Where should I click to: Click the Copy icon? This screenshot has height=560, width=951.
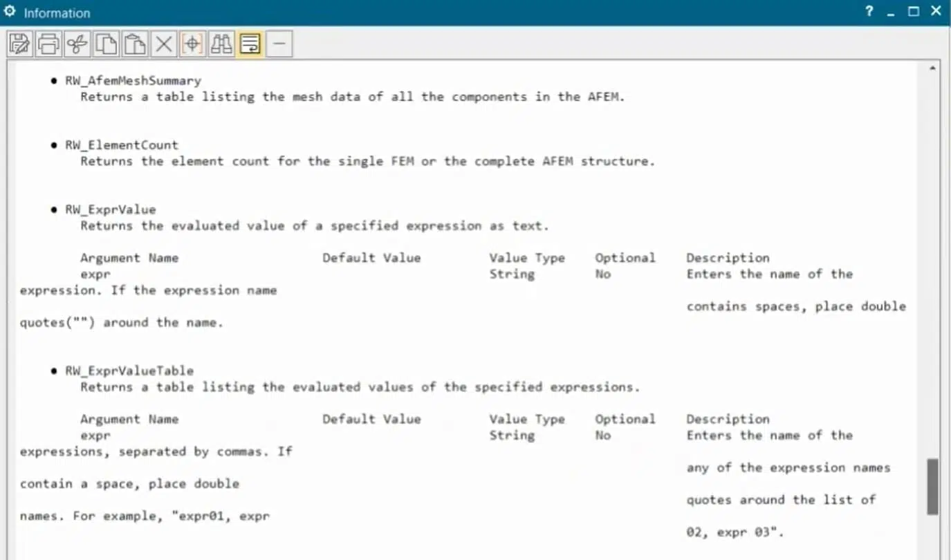tap(106, 44)
